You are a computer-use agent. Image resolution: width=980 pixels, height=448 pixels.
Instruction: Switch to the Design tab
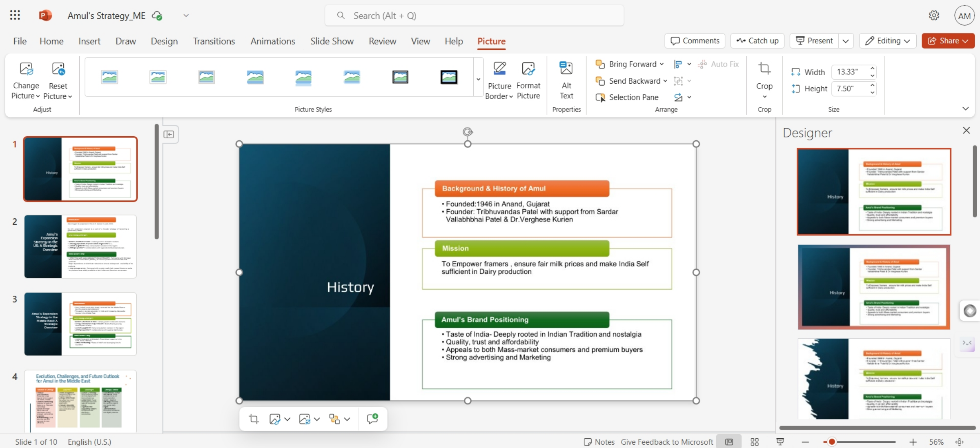click(x=164, y=41)
